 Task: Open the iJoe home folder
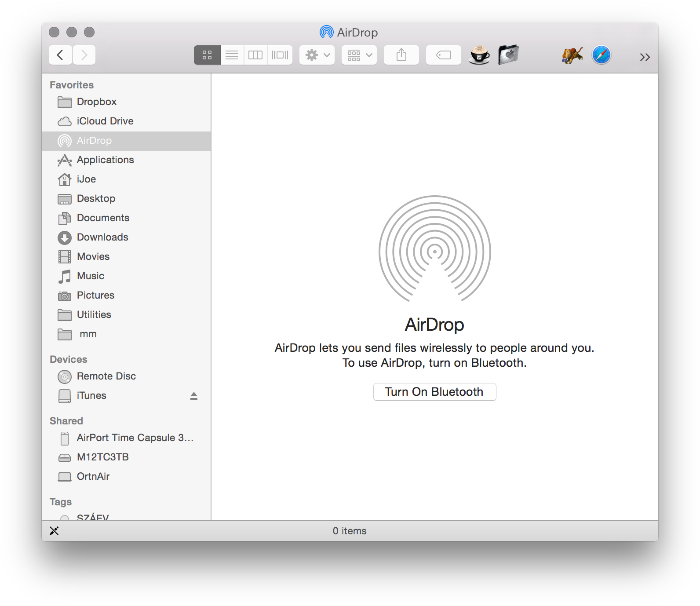tap(126, 179)
